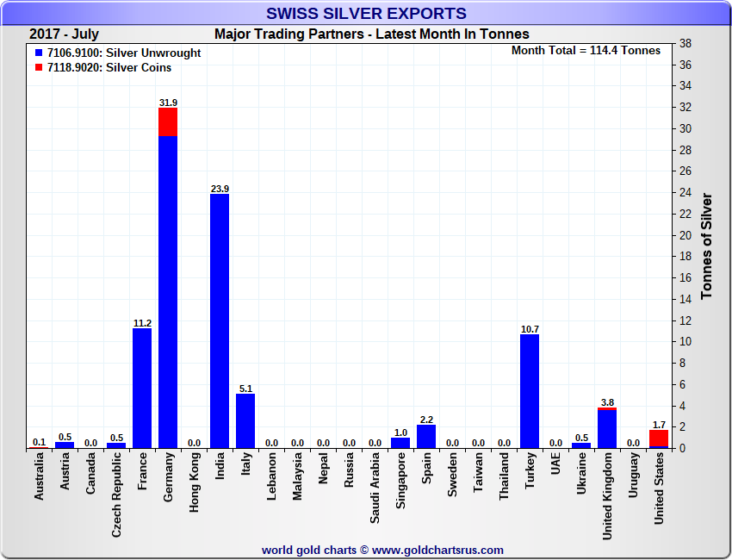732x560 pixels.
Task: Select the Spain bar
Action: [x=426, y=436]
